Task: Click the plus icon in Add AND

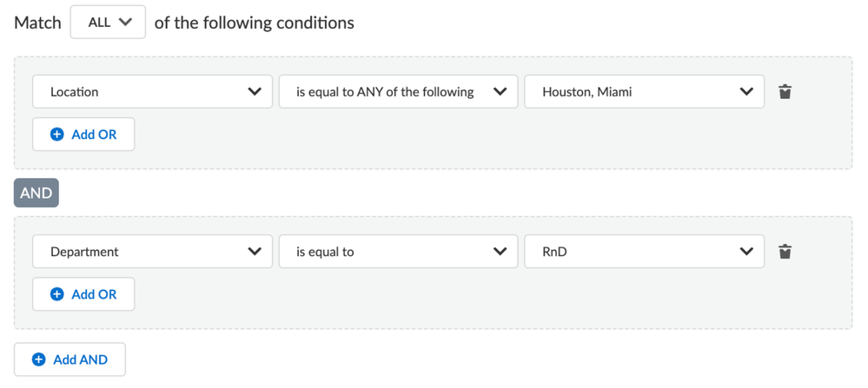Action: click(x=39, y=359)
